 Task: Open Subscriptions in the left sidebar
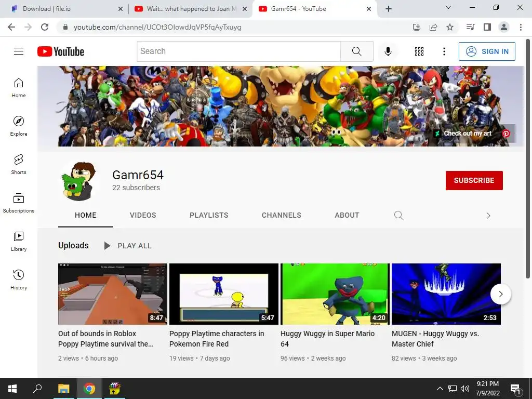(19, 203)
